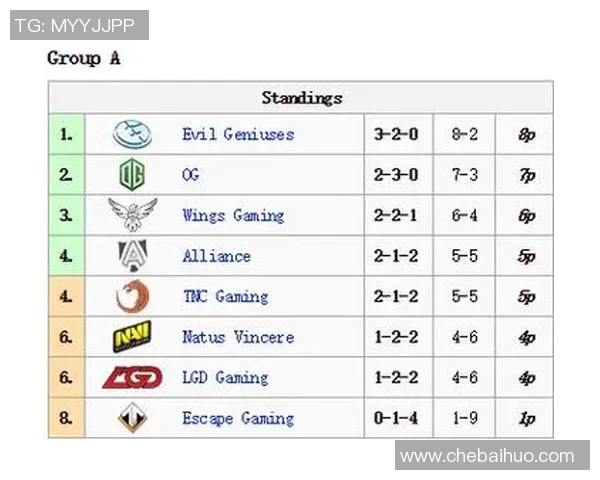
Task: Open the Escape Gaming link
Action: point(238,418)
